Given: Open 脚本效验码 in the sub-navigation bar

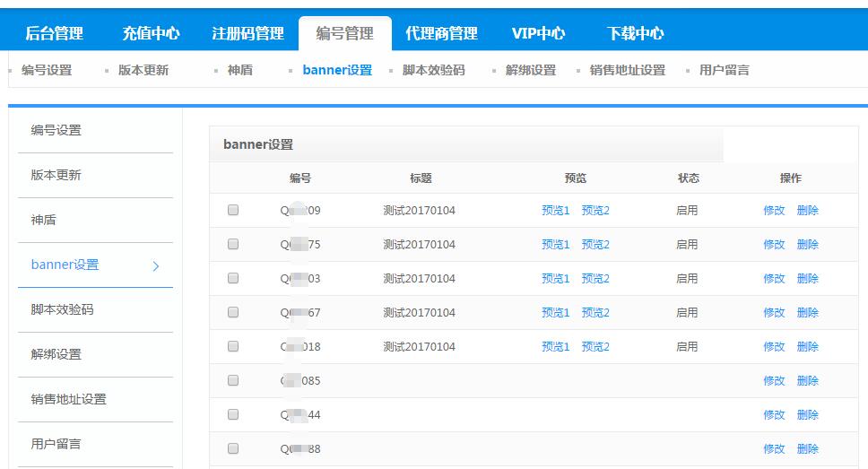Looking at the screenshot, I should point(433,70).
